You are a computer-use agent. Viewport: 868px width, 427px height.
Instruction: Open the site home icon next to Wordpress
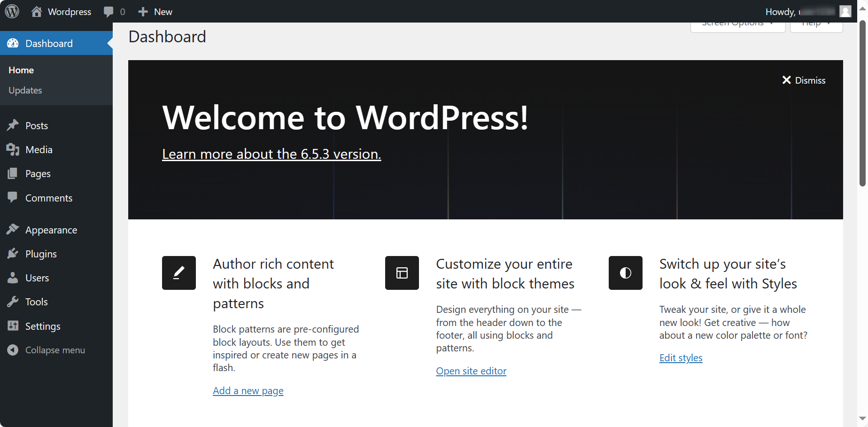point(37,12)
